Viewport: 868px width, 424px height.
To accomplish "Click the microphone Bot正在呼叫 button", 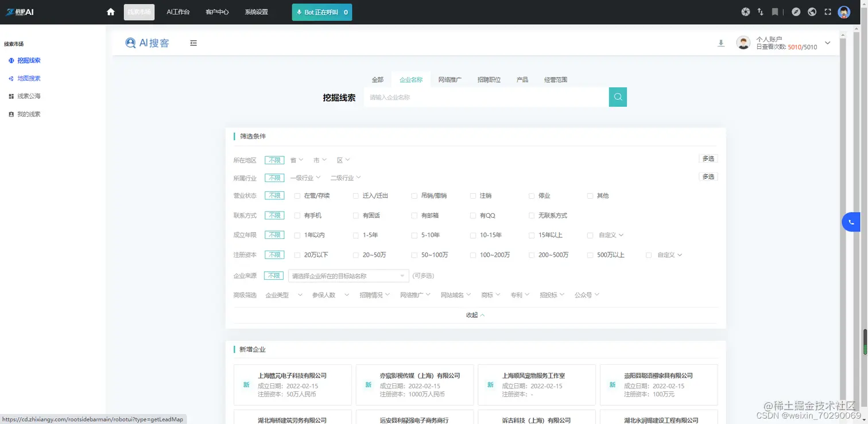I will pos(322,12).
